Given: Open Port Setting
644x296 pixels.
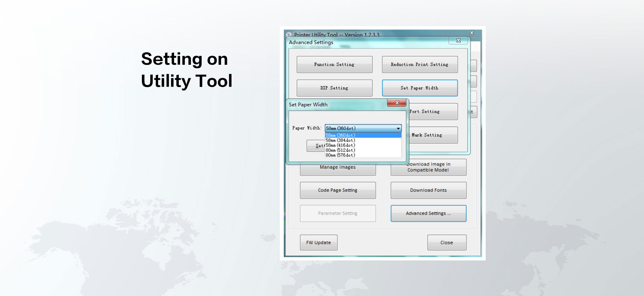Looking at the screenshot, I should pyautogui.click(x=432, y=111).
